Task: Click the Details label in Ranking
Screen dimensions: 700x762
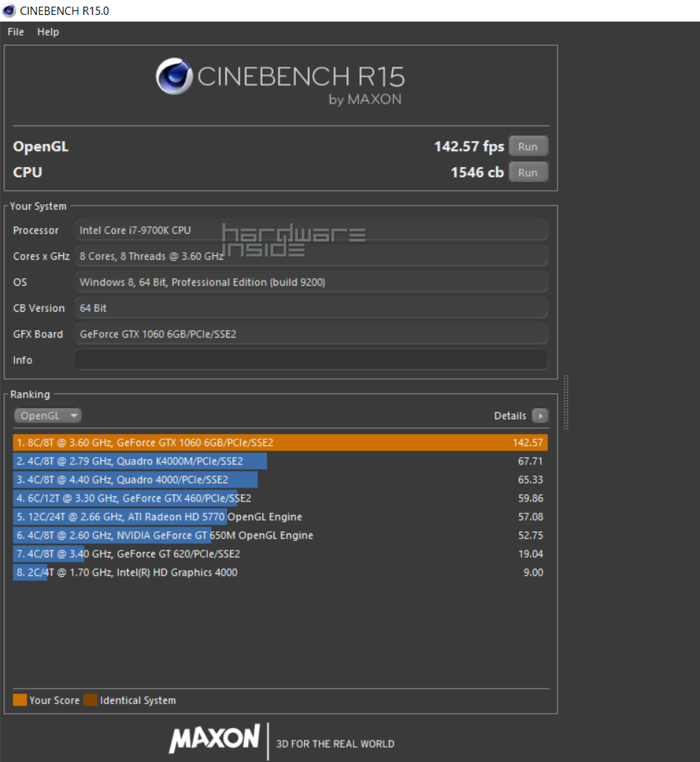Action: click(x=510, y=416)
